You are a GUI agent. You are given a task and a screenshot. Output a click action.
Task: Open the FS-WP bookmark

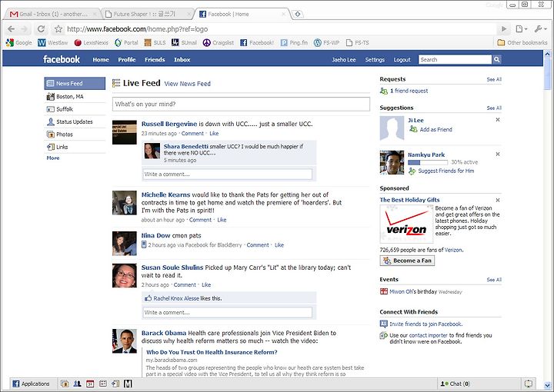tap(327, 43)
